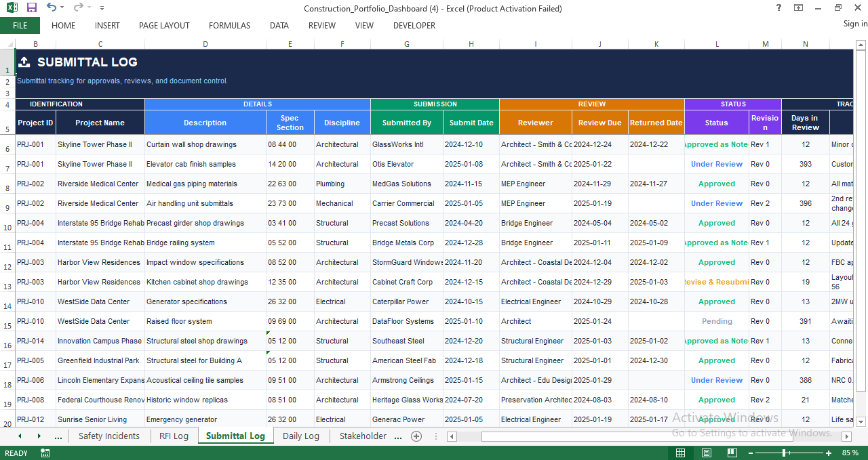Click the vertical scrollbar thumb
The image size is (868, 460).
pos(861,220)
